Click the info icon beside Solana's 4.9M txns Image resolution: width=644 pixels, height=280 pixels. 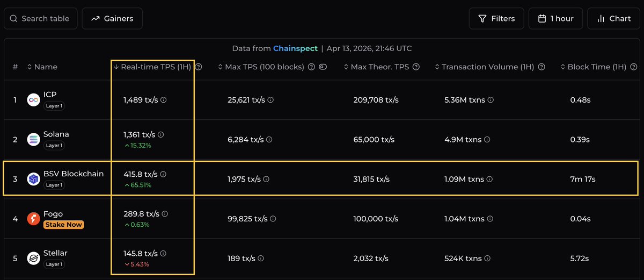pyautogui.click(x=486, y=140)
